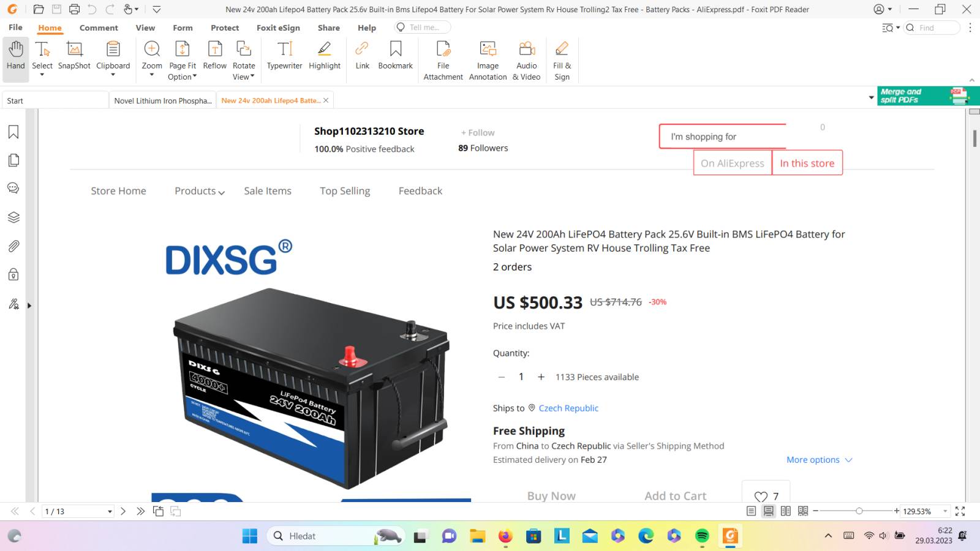Select the Typewriter tool
Image resolution: width=980 pixels, height=551 pixels.
285,56
